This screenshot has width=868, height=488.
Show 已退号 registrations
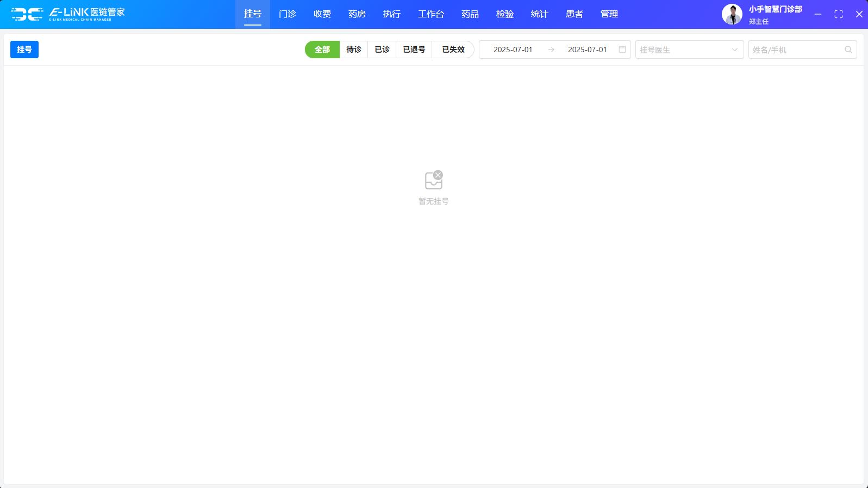pyautogui.click(x=414, y=50)
